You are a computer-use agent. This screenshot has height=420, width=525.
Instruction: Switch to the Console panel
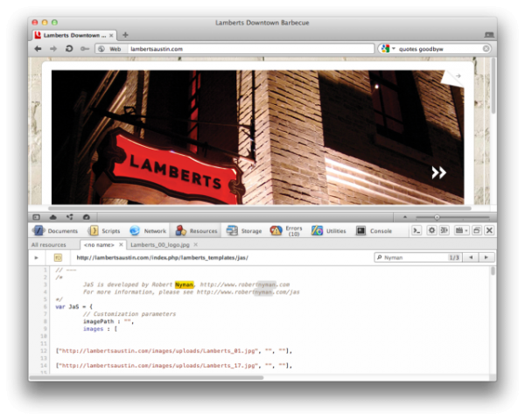click(x=374, y=231)
